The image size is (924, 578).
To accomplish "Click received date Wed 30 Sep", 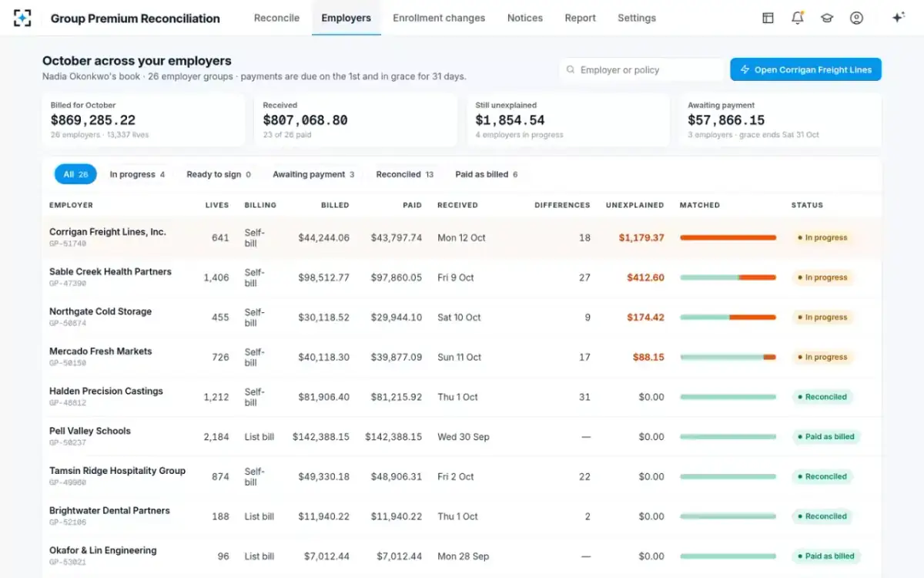I will pyautogui.click(x=464, y=436).
